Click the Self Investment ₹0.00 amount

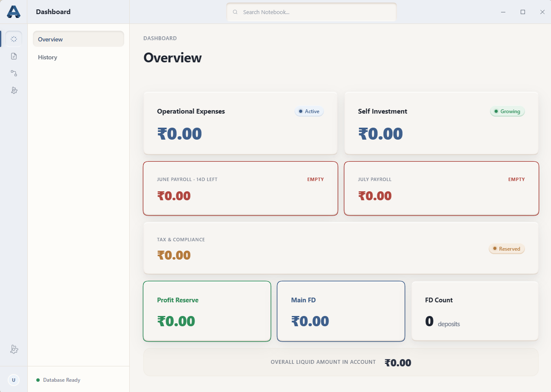click(x=380, y=134)
